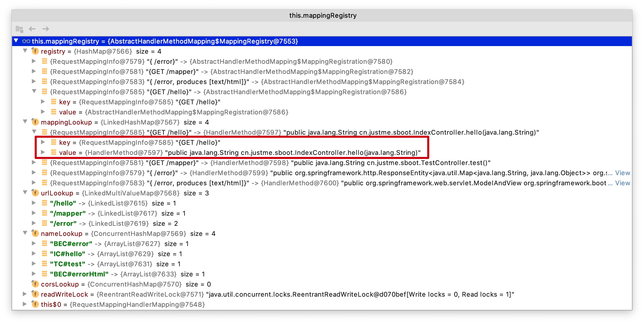The height and width of the screenshot is (324, 644).
Task: Click the back navigation arrow in toolbar
Action: (x=32, y=29)
